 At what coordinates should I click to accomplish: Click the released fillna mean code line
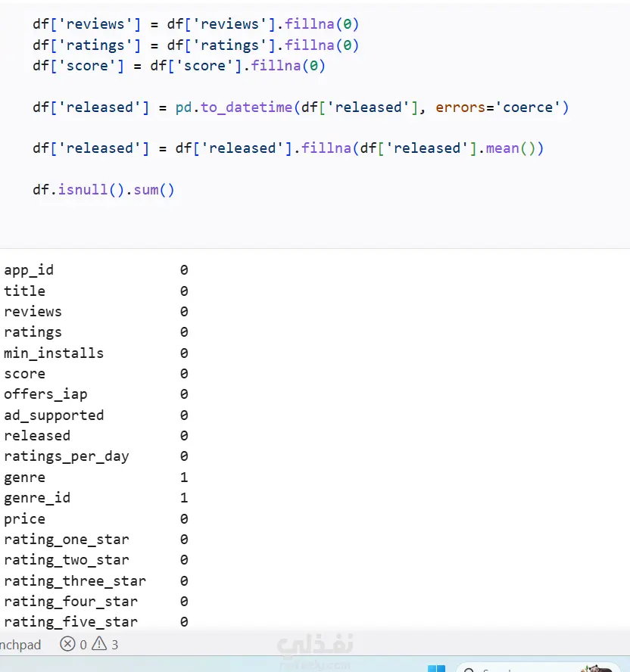[288, 148]
